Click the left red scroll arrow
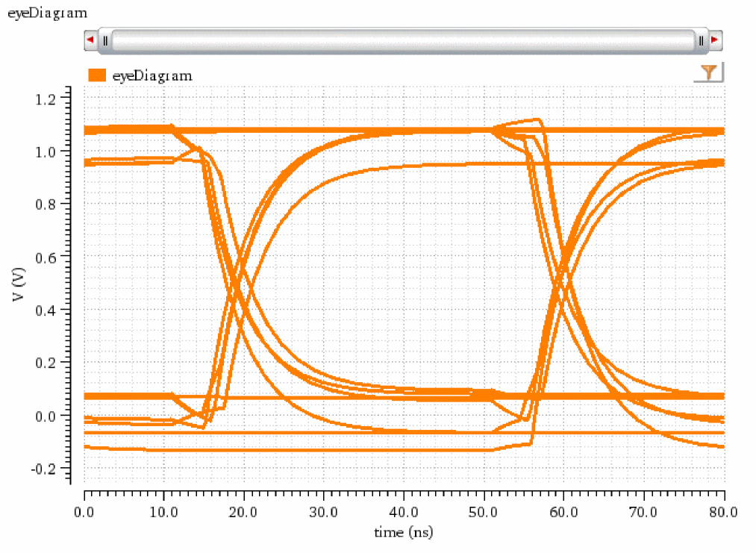This screenshot has height=553, width=756. [x=91, y=40]
